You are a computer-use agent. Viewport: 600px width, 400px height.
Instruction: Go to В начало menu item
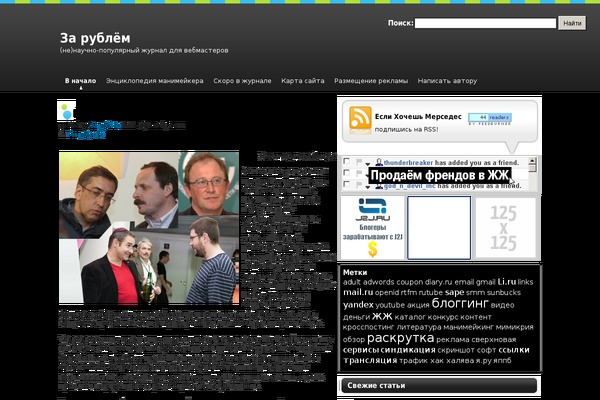pos(80,81)
